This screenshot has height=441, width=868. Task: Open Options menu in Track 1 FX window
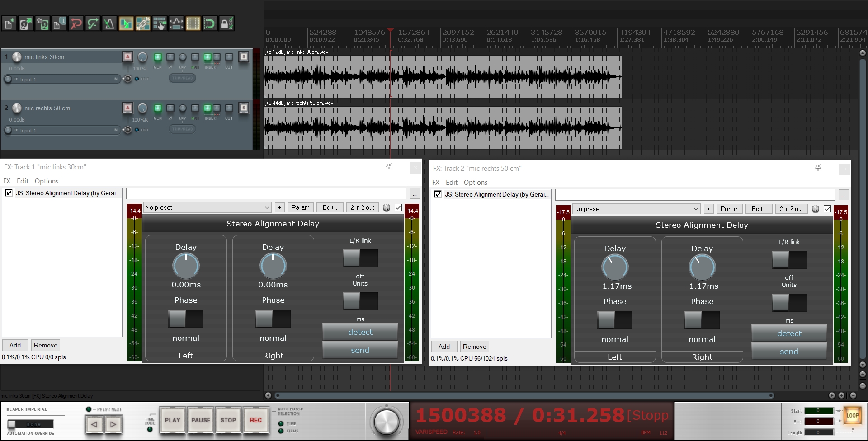coord(46,181)
